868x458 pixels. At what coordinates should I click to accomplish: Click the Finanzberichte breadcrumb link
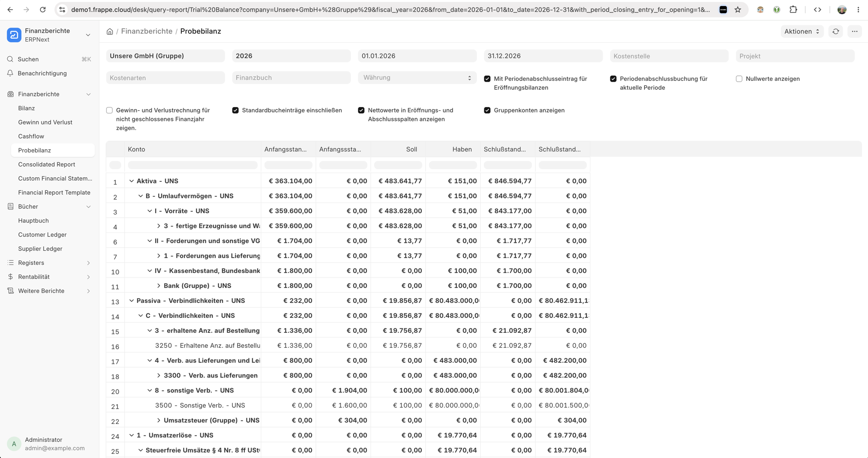click(146, 31)
